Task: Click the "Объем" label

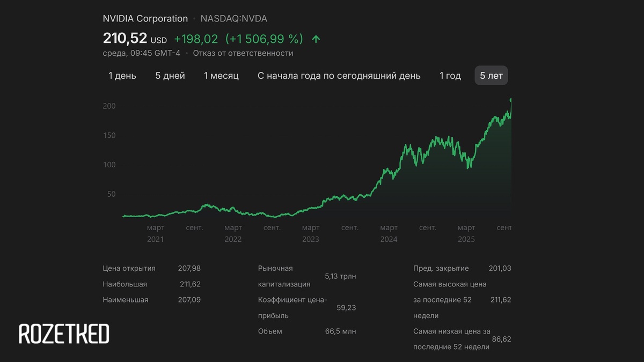Action: tap(270, 331)
